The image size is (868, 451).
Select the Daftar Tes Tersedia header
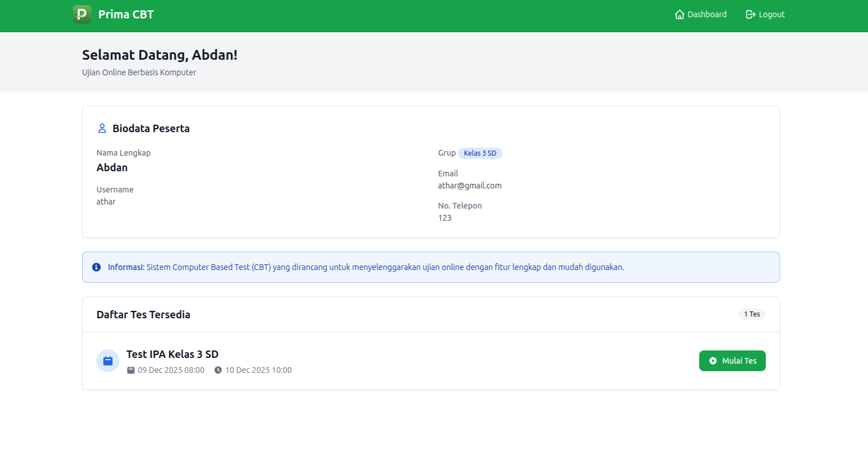click(x=143, y=314)
